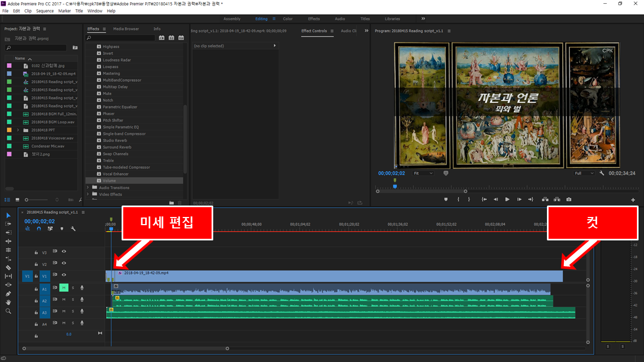Image resolution: width=644 pixels, height=362 pixels.
Task: Open Program Monitor settings wrench
Action: tap(601, 173)
